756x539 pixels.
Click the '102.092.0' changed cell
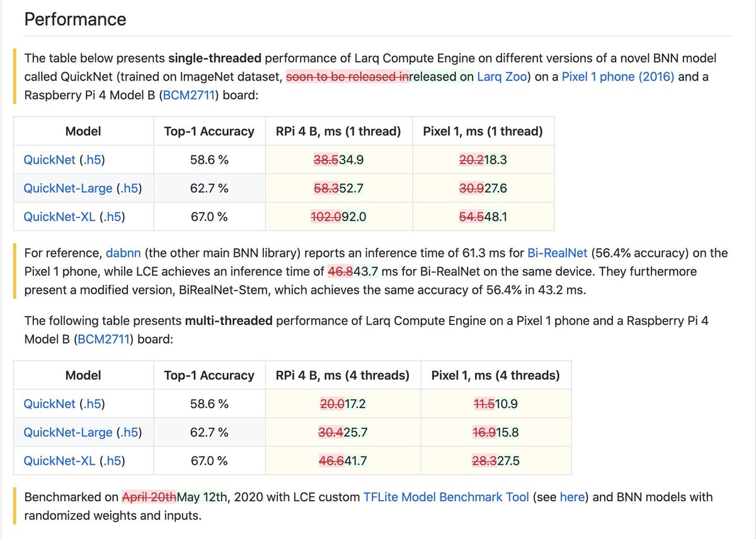coord(339,217)
